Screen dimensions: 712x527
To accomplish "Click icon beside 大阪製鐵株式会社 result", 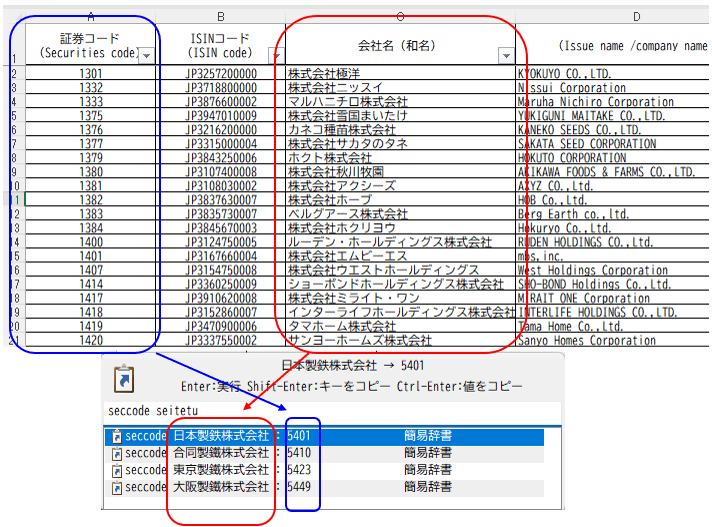I will [117, 488].
